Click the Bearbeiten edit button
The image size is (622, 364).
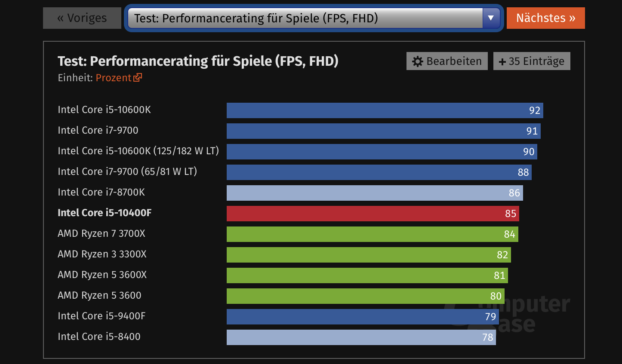tap(447, 61)
